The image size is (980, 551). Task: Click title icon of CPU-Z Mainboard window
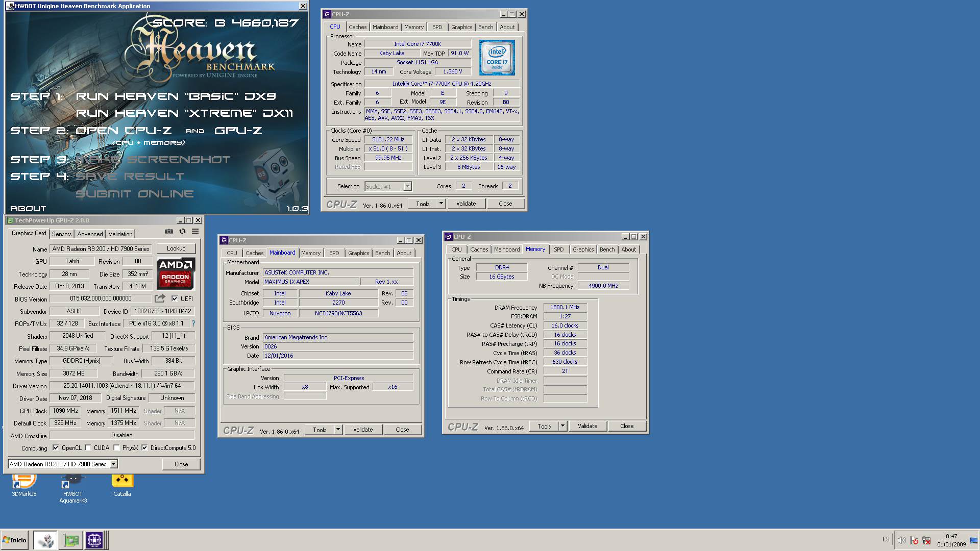(224, 240)
